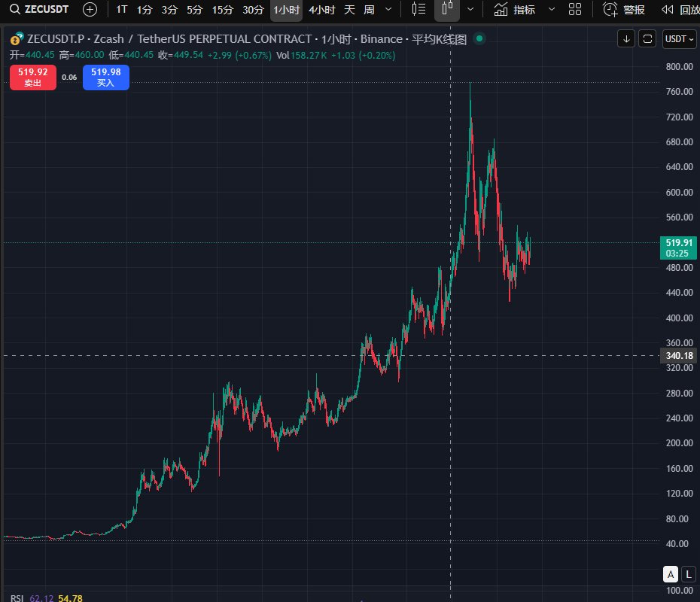Switch to the 4小时 interval

pos(322,9)
